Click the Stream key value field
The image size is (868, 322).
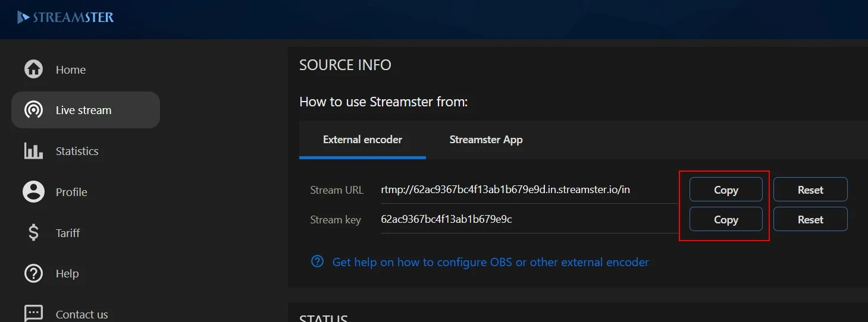529,219
